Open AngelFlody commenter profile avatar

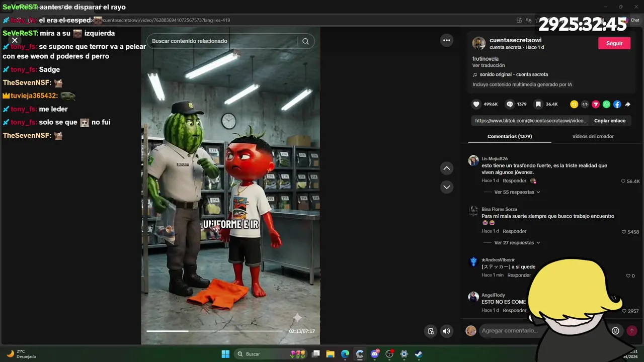pos(473,297)
